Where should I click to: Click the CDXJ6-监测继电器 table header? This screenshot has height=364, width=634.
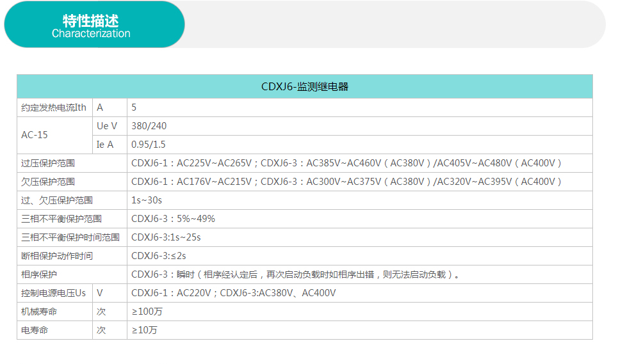click(304, 86)
